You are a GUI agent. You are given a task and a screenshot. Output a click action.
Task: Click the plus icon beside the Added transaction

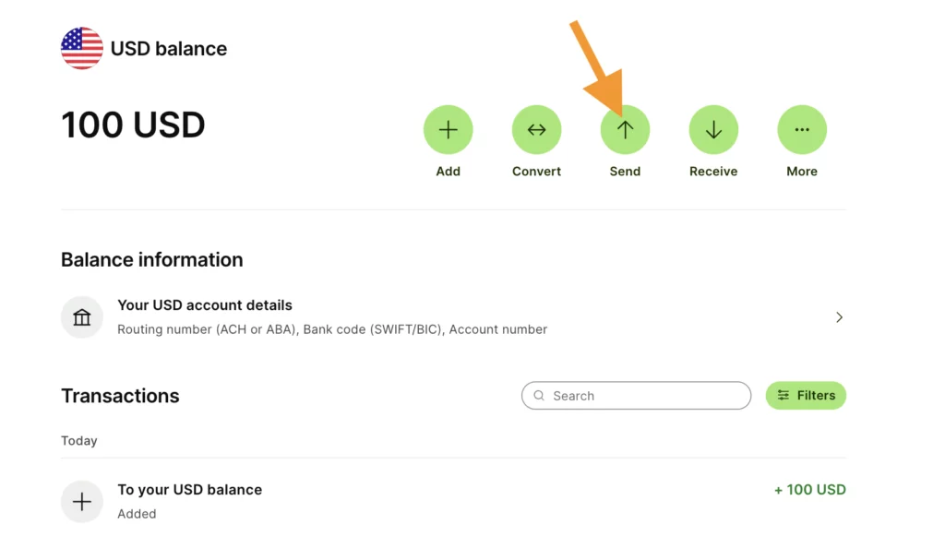[82, 502]
